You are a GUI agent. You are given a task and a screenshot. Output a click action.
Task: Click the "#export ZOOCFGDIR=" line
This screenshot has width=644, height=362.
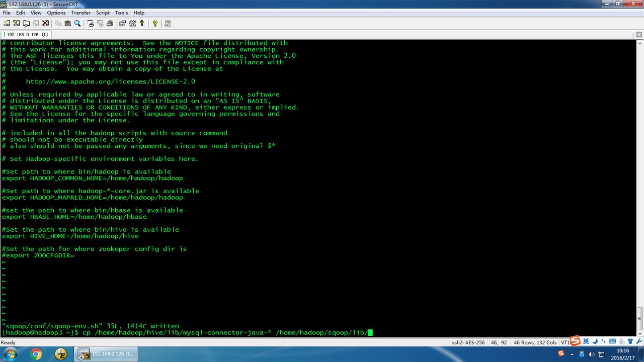pyautogui.click(x=38, y=255)
